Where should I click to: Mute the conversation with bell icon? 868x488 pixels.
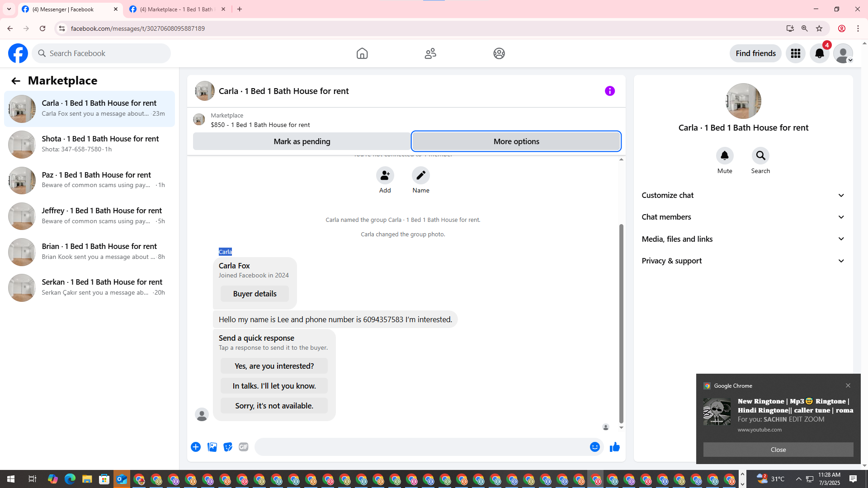tap(724, 156)
